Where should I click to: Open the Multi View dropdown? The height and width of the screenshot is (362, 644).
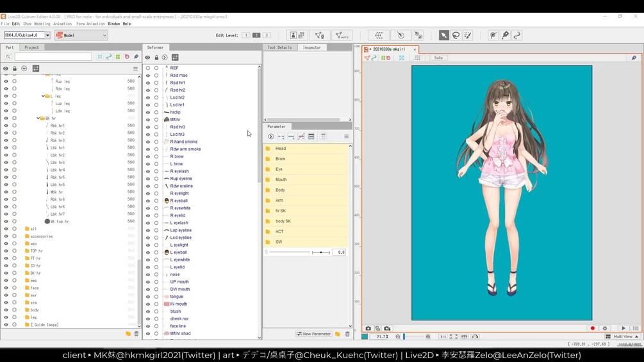pos(622,336)
